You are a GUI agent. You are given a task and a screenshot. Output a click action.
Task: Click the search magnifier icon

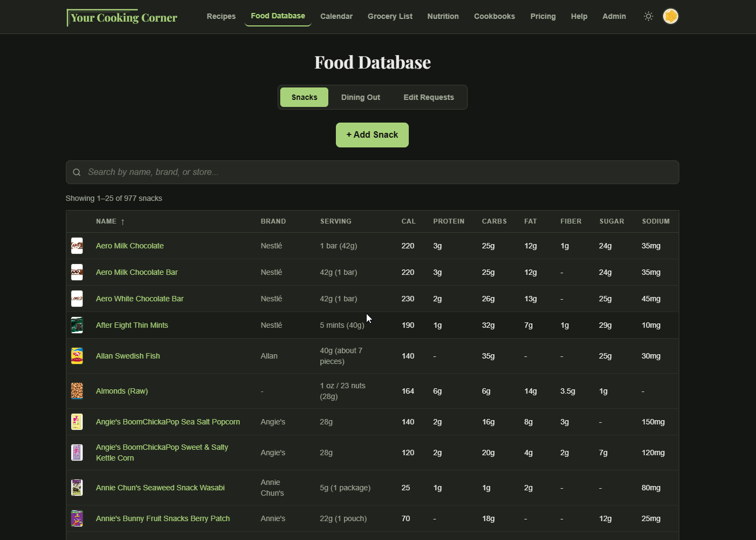pos(77,172)
